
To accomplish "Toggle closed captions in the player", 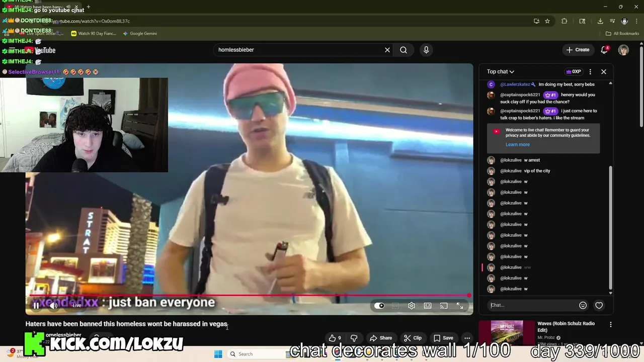I will pyautogui.click(x=395, y=306).
